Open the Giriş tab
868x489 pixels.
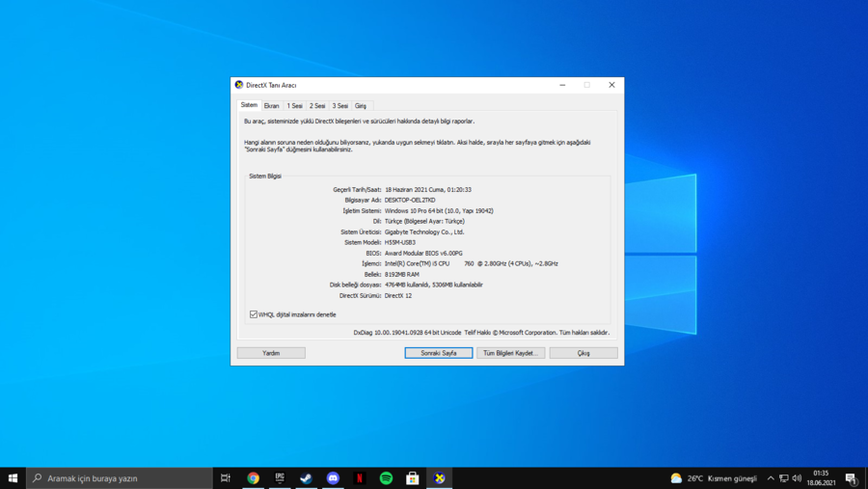click(361, 106)
